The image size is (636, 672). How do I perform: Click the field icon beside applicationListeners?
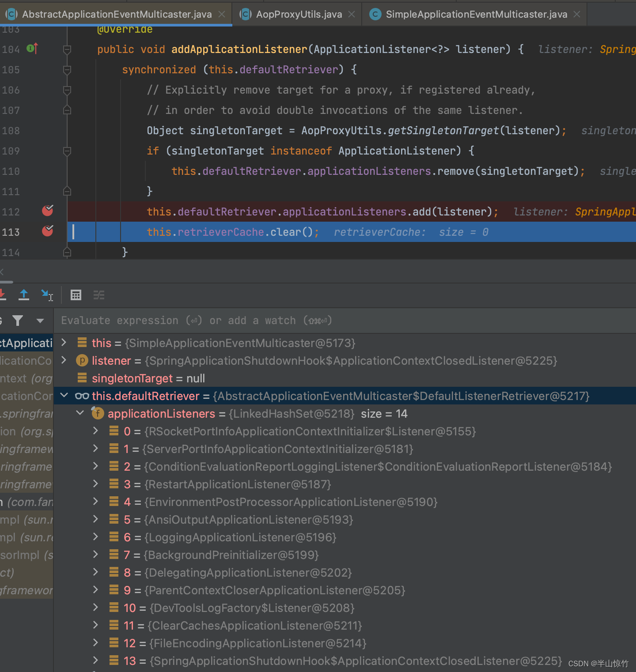(98, 413)
